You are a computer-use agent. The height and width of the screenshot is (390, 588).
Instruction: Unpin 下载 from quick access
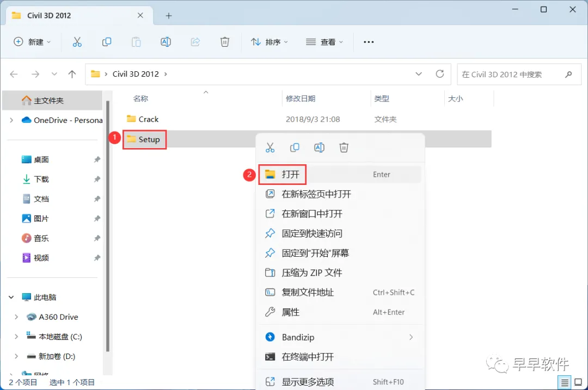pyautogui.click(x=97, y=179)
